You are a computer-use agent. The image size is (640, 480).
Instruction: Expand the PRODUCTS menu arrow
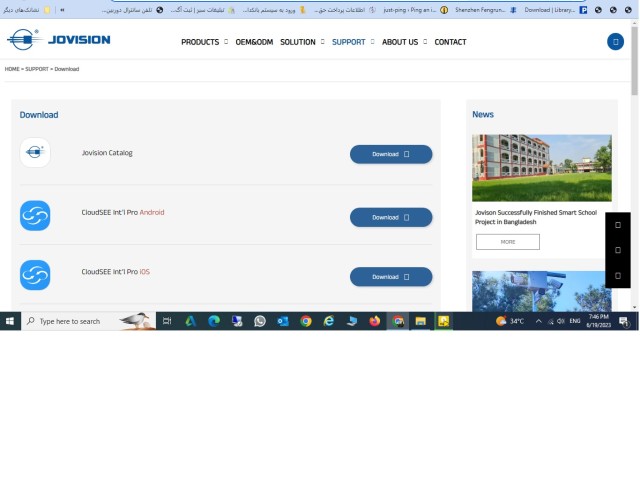point(226,42)
